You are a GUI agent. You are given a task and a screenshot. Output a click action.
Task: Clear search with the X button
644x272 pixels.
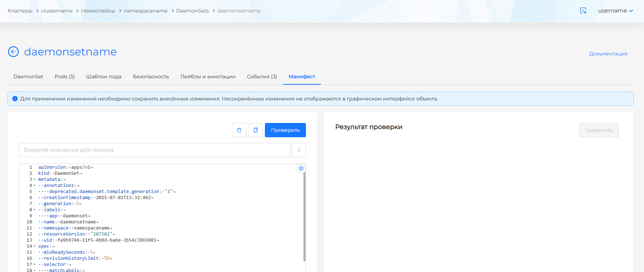(299, 150)
